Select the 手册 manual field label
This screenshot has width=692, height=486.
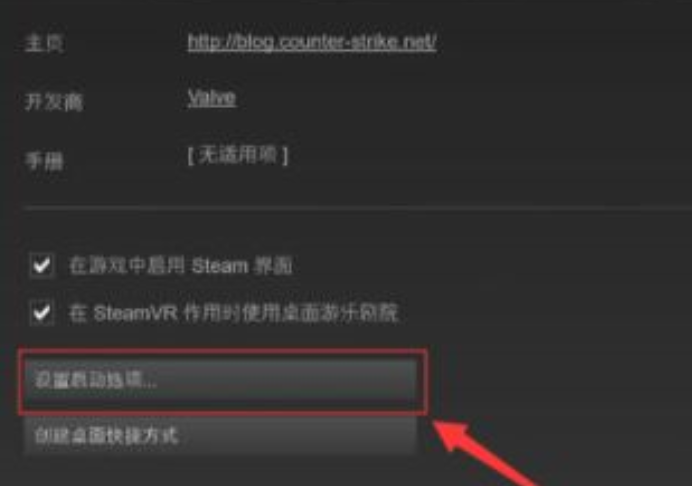click(x=45, y=162)
